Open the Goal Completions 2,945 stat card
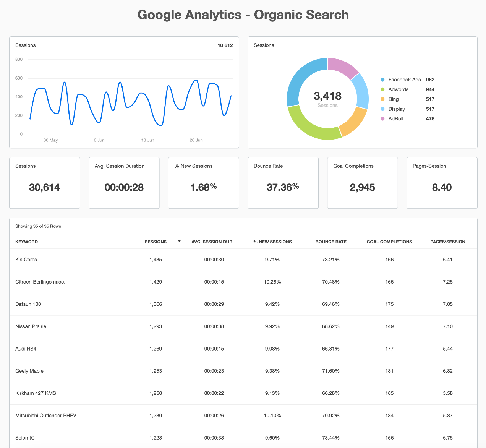This screenshot has width=486, height=448. pyautogui.click(x=362, y=183)
